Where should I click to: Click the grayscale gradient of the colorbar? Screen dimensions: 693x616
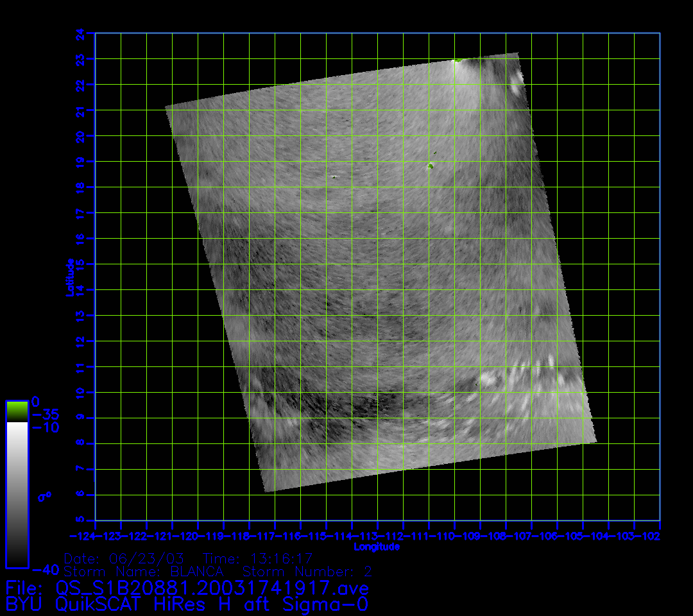[17, 494]
